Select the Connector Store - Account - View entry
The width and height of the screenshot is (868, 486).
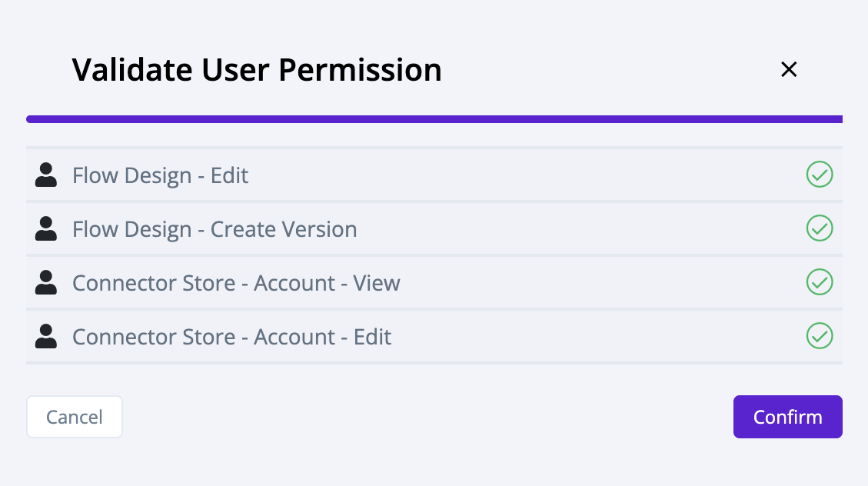(x=236, y=282)
